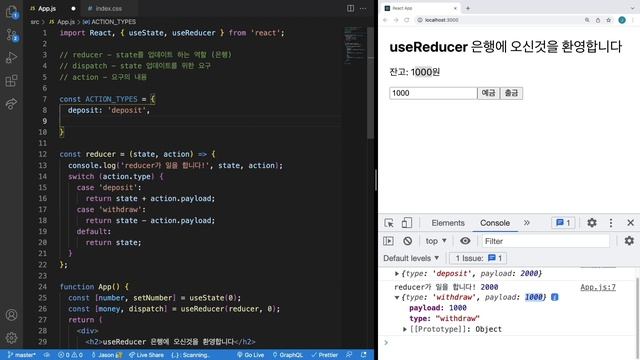640x360 pixels.
Task: Click the master branch status item
Action: (22, 355)
